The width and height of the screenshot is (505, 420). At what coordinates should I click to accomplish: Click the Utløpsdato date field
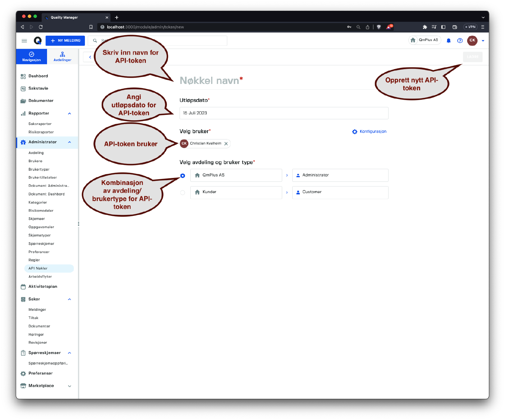coord(284,113)
